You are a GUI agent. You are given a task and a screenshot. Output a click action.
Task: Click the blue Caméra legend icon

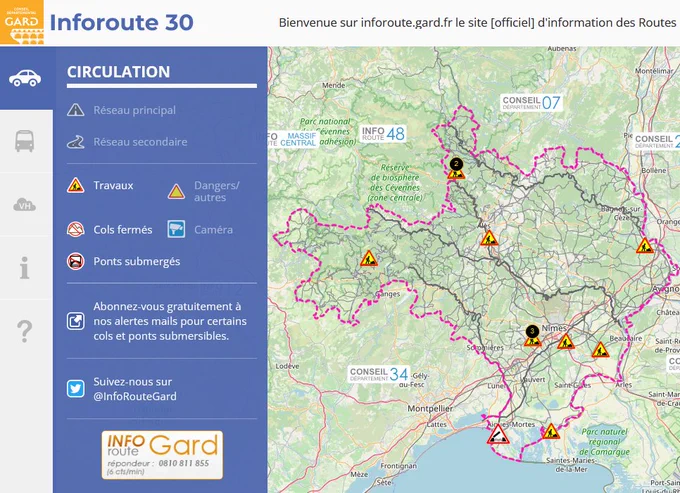(x=177, y=229)
